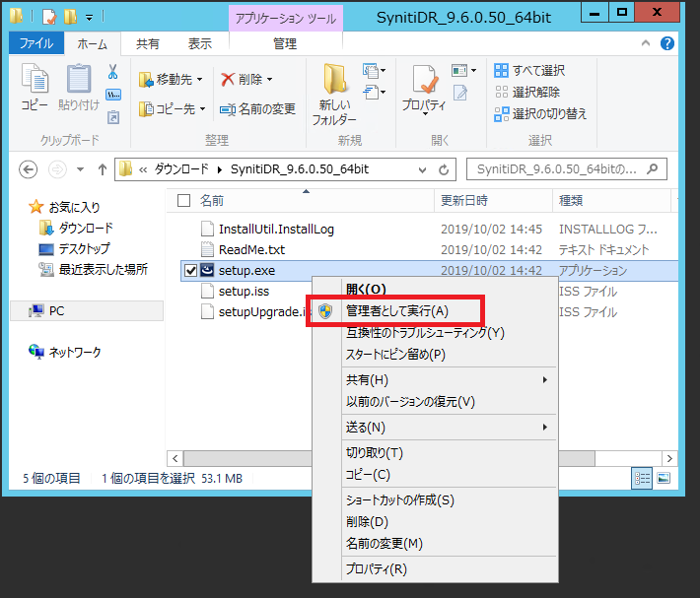Image resolution: width=700 pixels, height=598 pixels.
Task: Expand the コピー先 dropdown
Action: point(203,108)
